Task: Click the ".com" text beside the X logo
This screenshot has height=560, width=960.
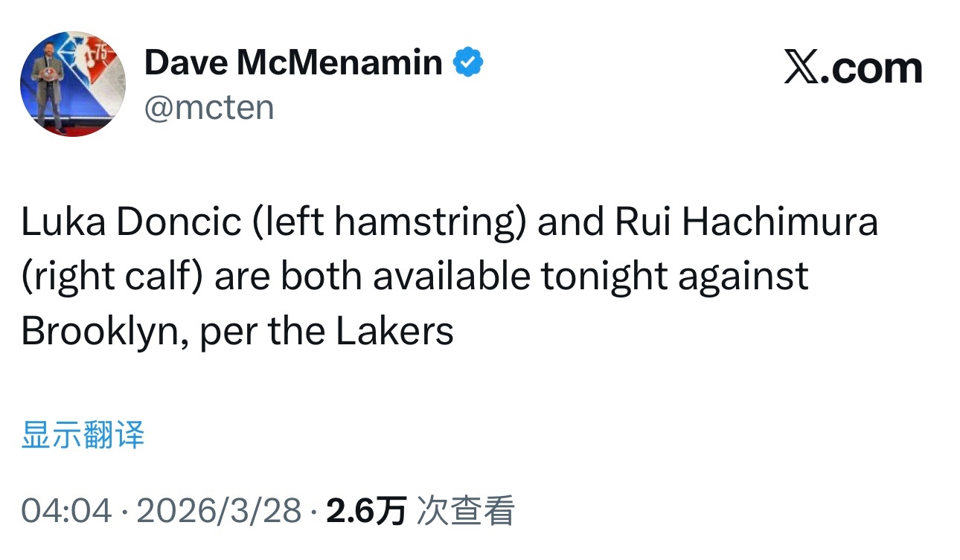Action: [x=871, y=68]
